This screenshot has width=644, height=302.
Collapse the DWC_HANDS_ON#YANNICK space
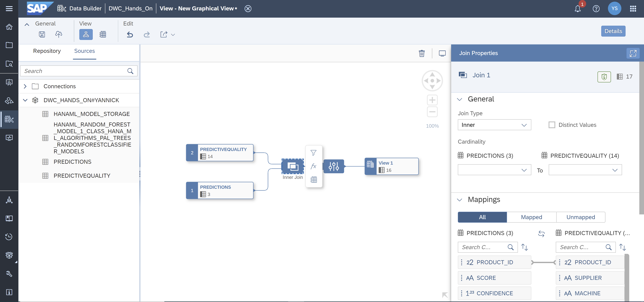pyautogui.click(x=25, y=100)
